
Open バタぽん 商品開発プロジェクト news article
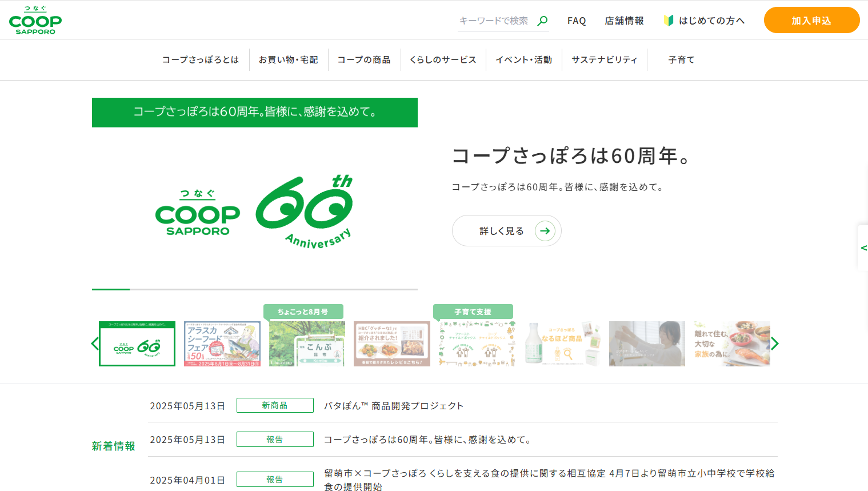point(394,406)
